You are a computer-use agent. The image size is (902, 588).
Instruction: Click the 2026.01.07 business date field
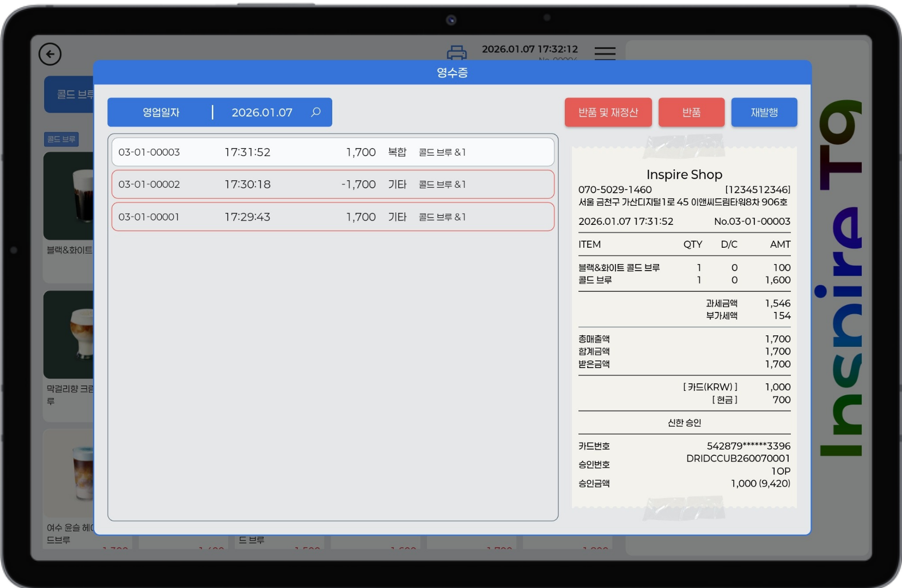click(262, 112)
